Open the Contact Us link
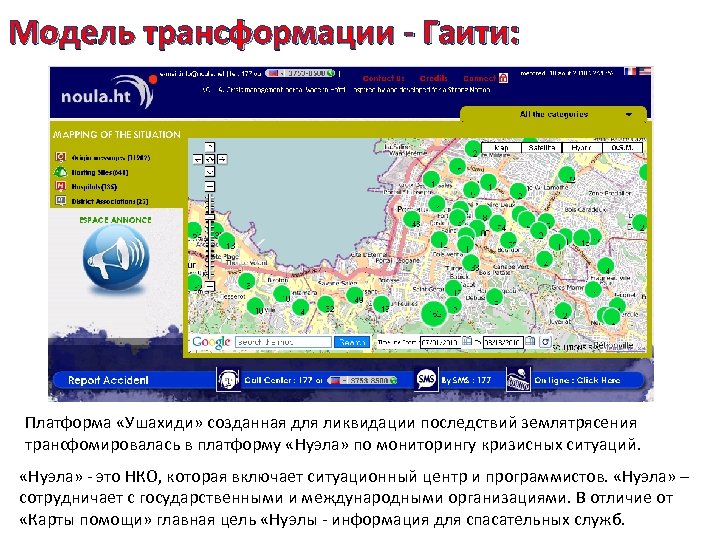 pos(383,79)
